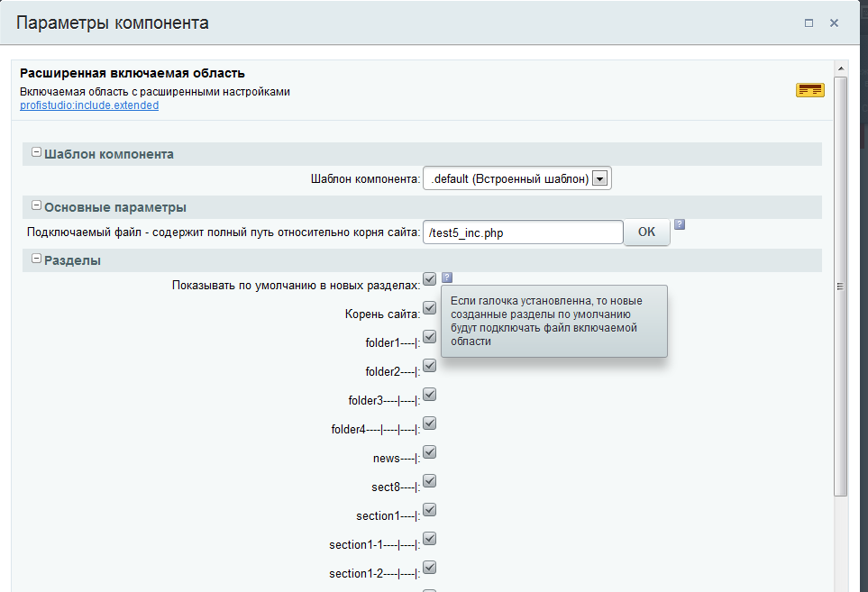Click the yellow component description icon
The image size is (868, 592).
click(x=809, y=89)
